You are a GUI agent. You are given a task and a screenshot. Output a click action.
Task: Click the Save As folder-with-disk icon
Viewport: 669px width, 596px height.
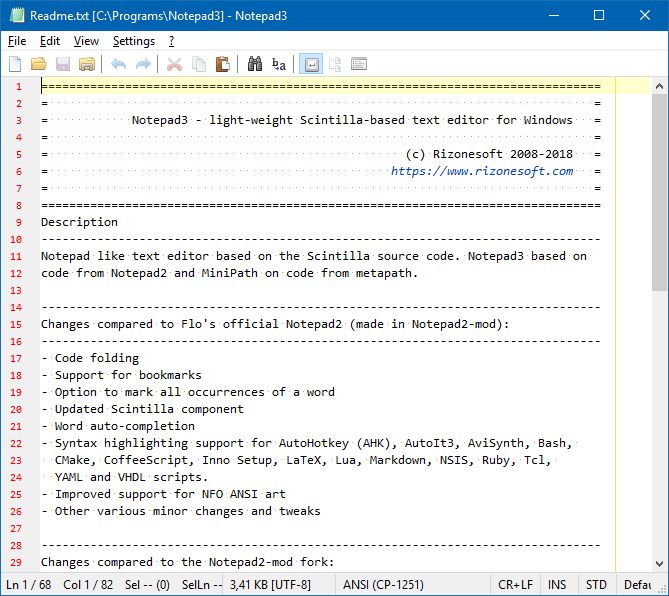click(87, 64)
